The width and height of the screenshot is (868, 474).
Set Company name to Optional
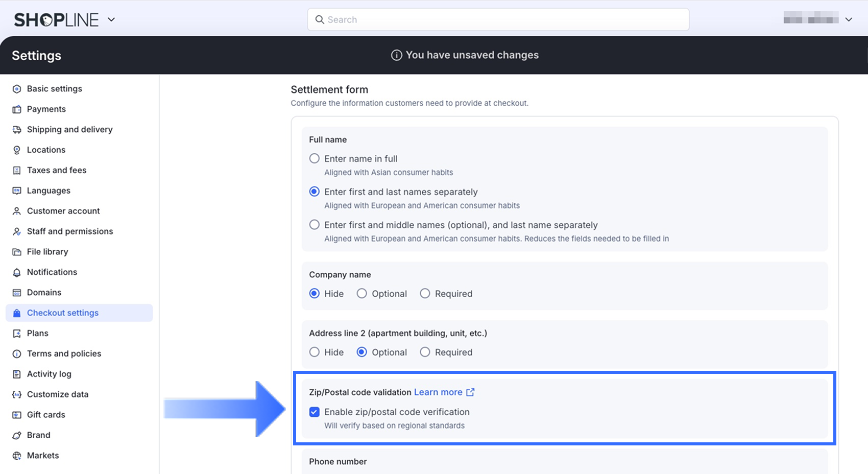click(x=361, y=294)
